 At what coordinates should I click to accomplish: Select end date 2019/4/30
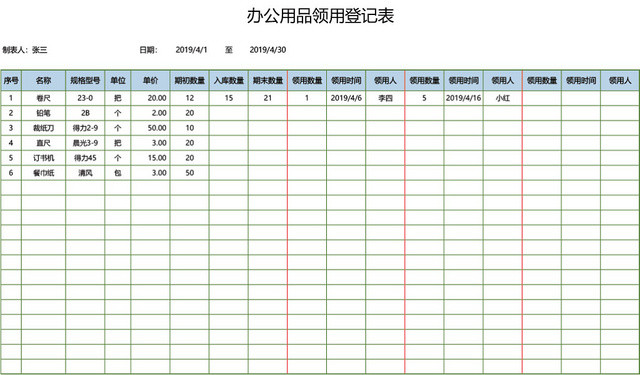tap(268, 50)
